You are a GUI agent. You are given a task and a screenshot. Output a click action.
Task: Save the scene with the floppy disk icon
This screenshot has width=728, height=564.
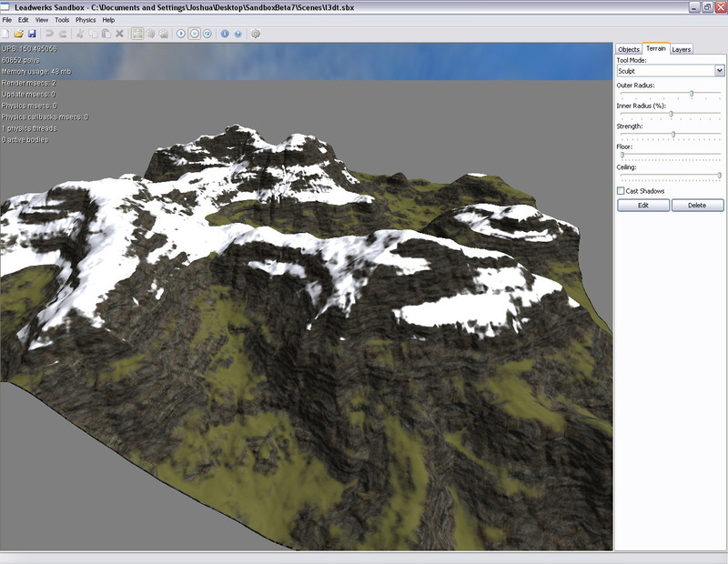coord(32,34)
